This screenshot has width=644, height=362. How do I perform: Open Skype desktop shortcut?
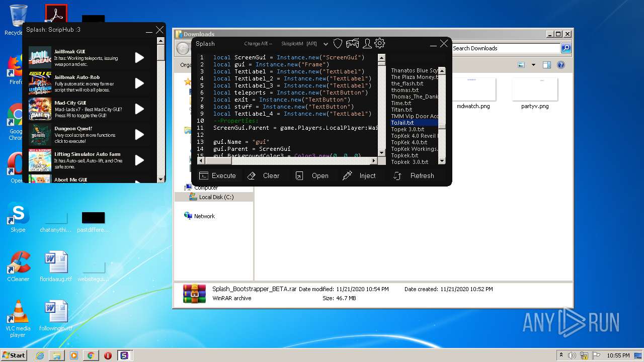(18, 218)
